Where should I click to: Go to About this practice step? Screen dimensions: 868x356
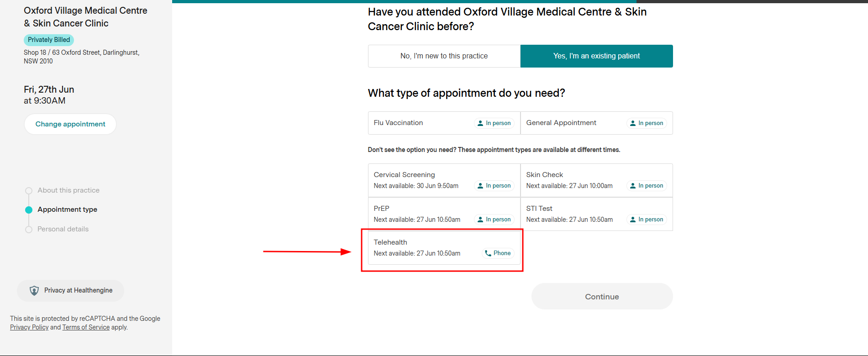68,190
